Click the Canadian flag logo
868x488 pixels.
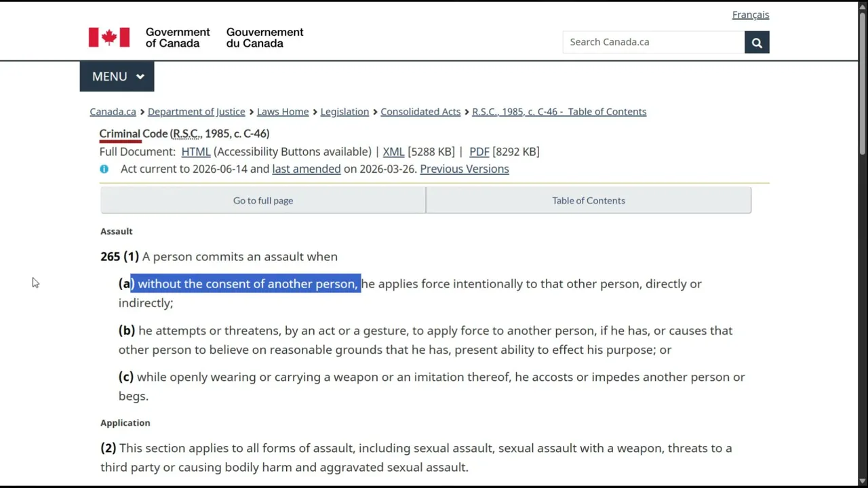coord(108,37)
